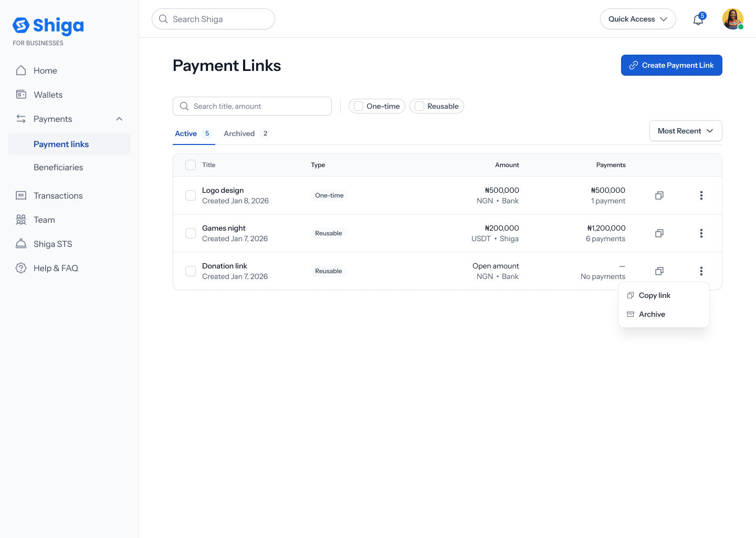Image resolution: width=756 pixels, height=538 pixels.
Task: Open the user profile avatar
Action: 733,19
